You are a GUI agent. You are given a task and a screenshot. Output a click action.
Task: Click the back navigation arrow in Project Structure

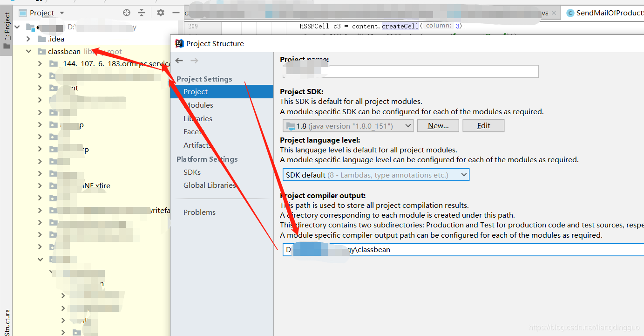click(179, 60)
